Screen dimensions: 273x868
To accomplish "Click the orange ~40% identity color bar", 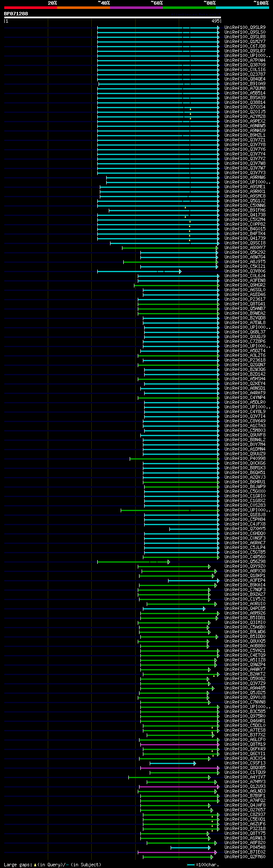I will [84, 8].
